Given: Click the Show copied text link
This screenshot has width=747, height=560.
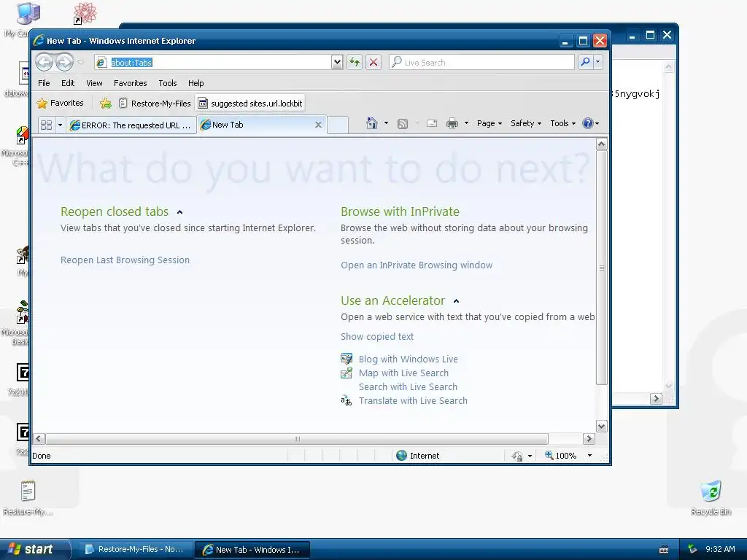Looking at the screenshot, I should pyautogui.click(x=377, y=337).
